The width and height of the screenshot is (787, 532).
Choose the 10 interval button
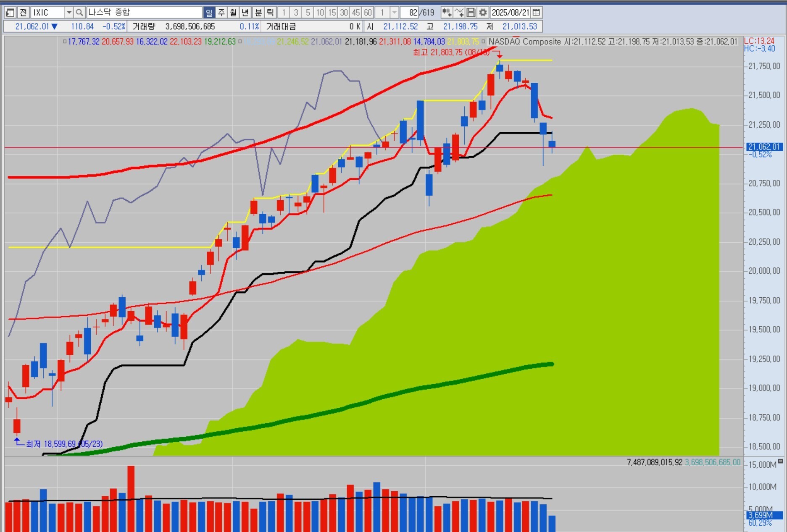coord(320,13)
